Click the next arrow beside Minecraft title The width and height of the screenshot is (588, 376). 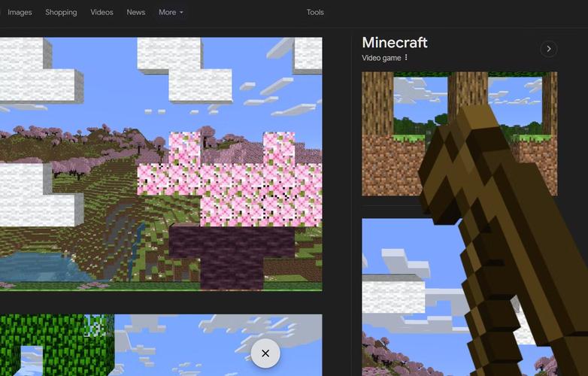pyautogui.click(x=549, y=49)
